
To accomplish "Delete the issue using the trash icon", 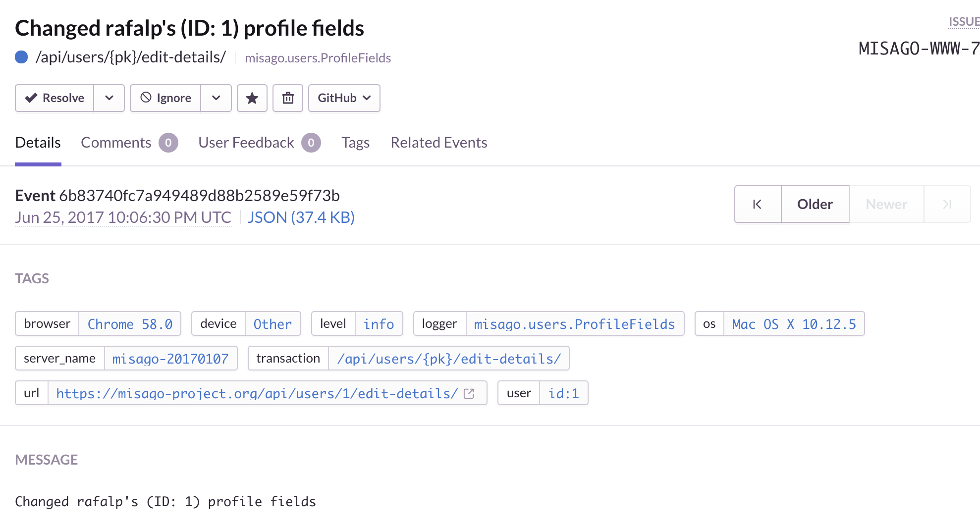I will tap(288, 98).
